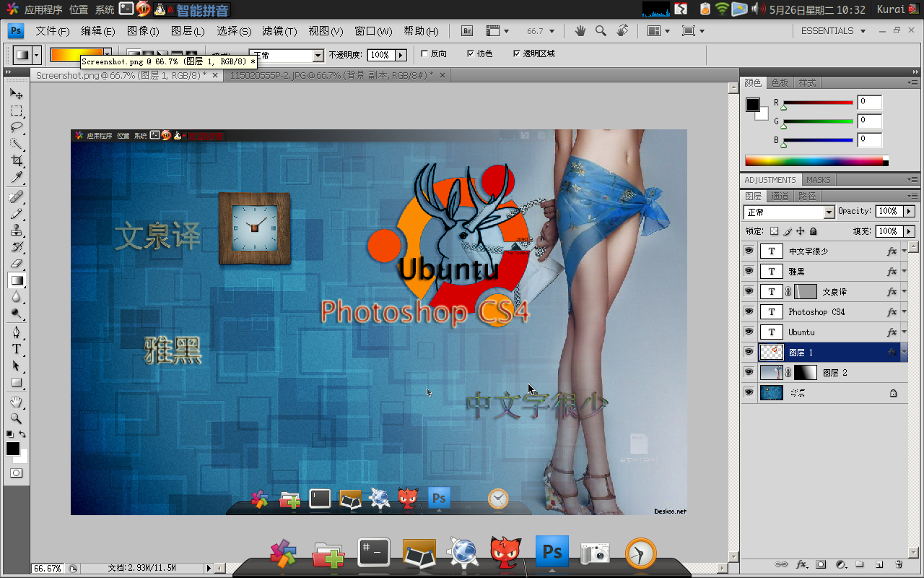Viewport: 924px width, 578px height.
Task: Toggle Quick Mask mode icon
Action: [16, 473]
